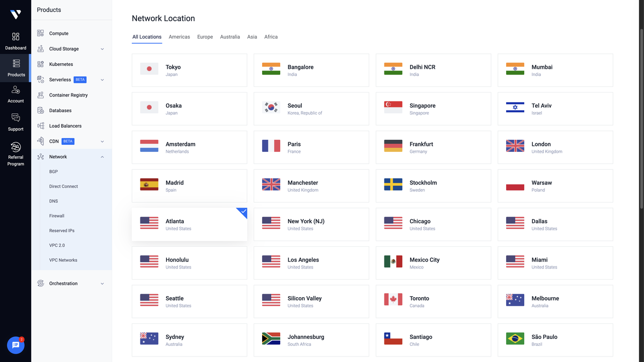Select the Tokyo location card

tap(189, 70)
